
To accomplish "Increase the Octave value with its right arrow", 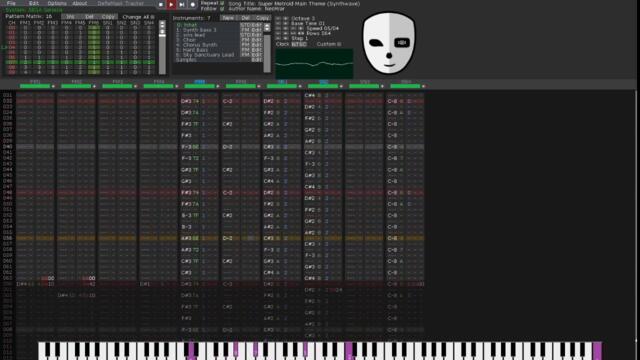I will click(286, 18).
